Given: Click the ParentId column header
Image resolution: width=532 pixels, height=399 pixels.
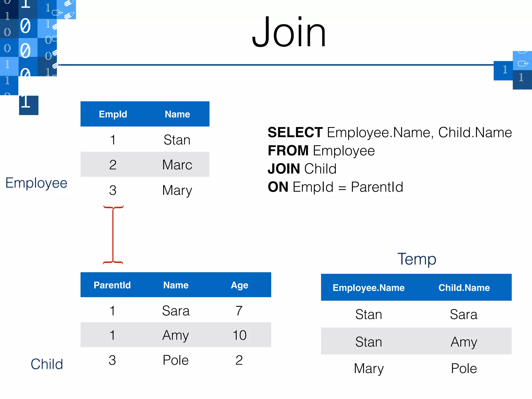Looking at the screenshot, I should click(112, 285).
